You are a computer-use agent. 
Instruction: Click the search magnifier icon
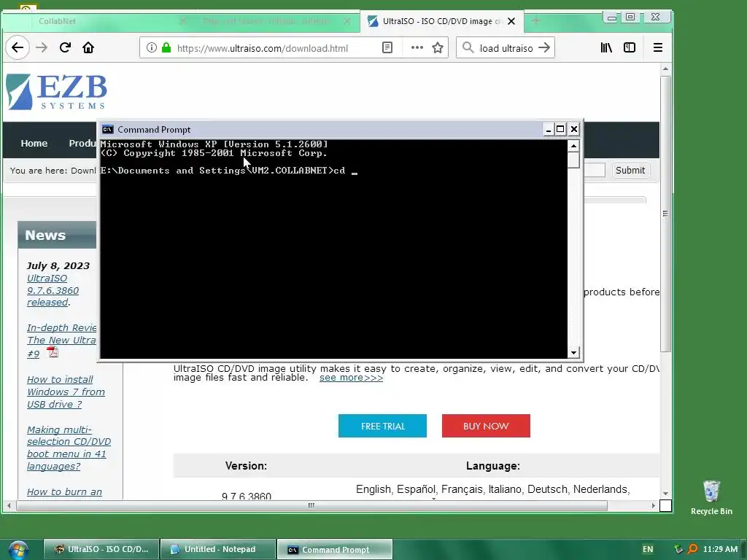468,47
